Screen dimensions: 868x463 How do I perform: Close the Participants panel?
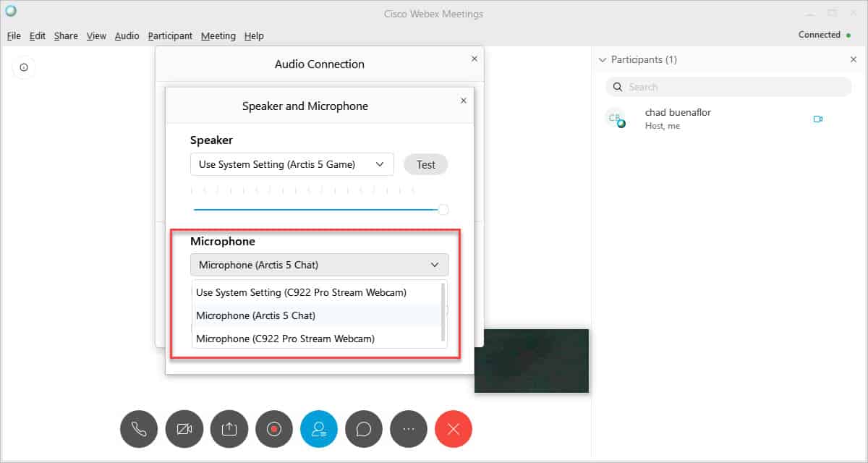854,59
